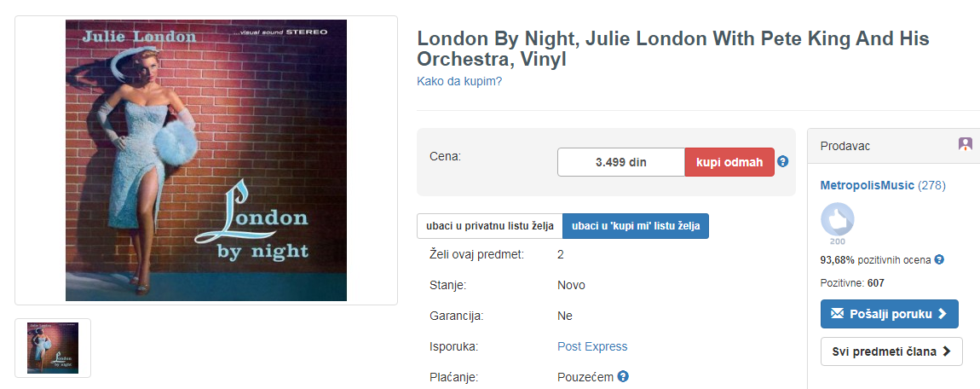
Task: Send a message via 'Pošalji poruku'
Action: 889,314
